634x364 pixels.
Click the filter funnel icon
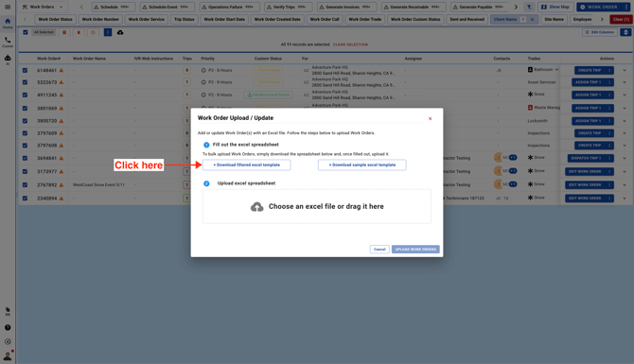pos(529,7)
